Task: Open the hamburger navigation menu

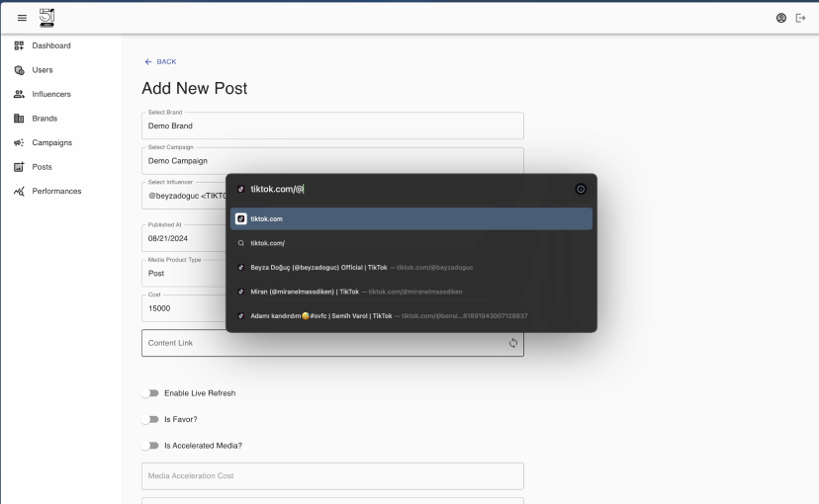Action: tap(22, 18)
